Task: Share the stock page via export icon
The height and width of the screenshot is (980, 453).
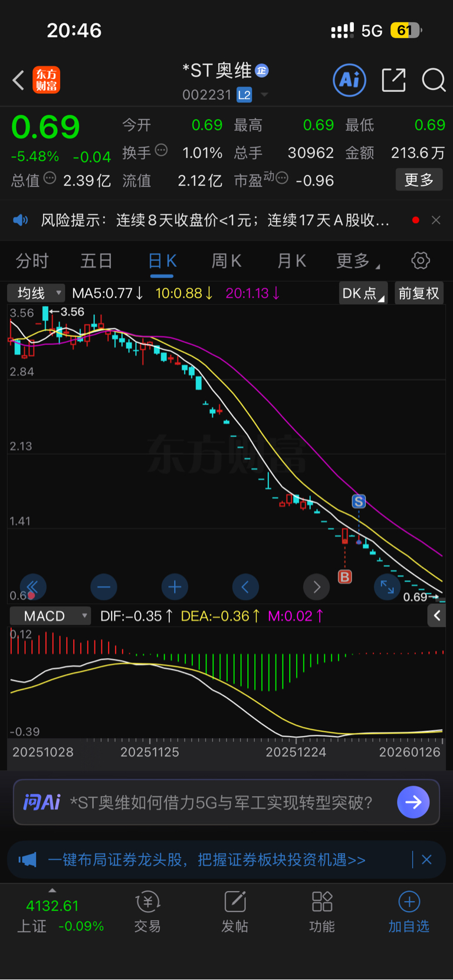Action: tap(393, 80)
